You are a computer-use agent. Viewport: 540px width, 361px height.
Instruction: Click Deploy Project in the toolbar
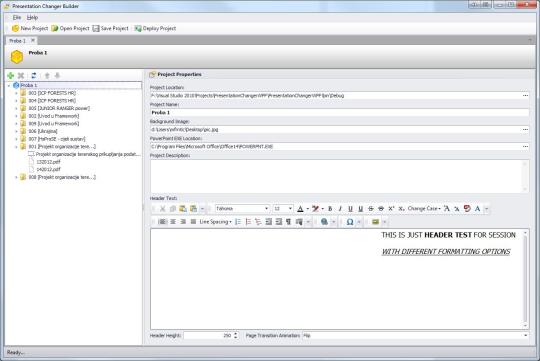155,28
